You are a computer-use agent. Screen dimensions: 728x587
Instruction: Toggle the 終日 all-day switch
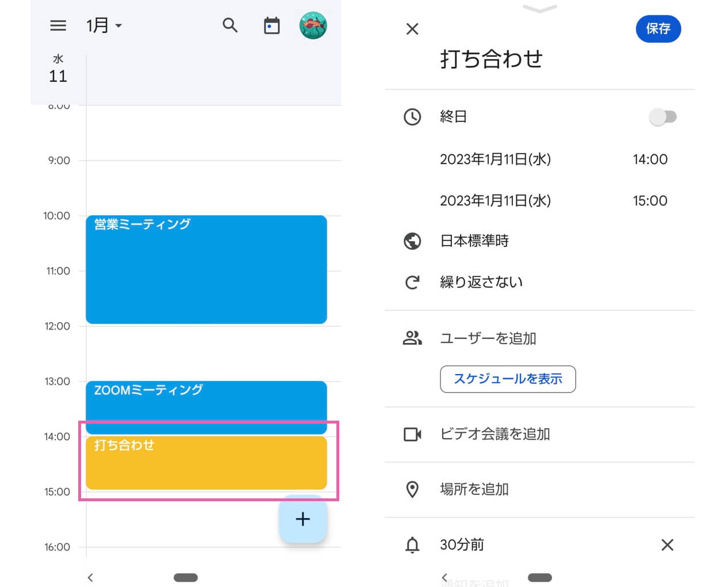point(662,117)
